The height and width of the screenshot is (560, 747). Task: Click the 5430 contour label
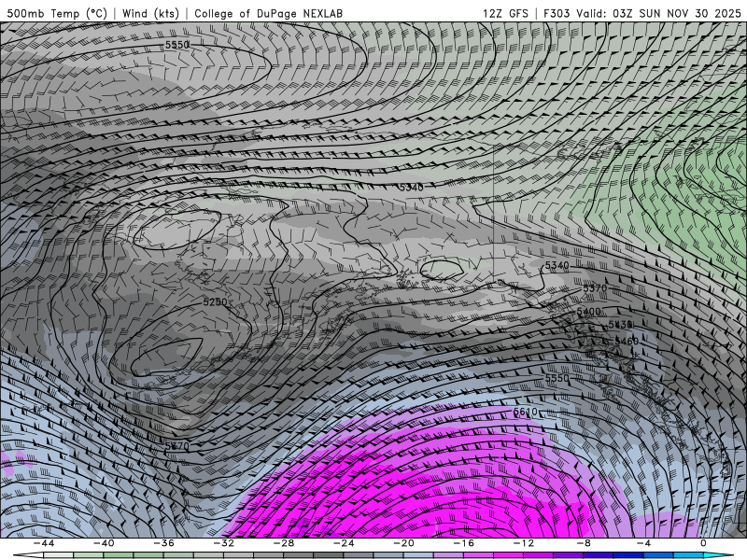(x=620, y=324)
